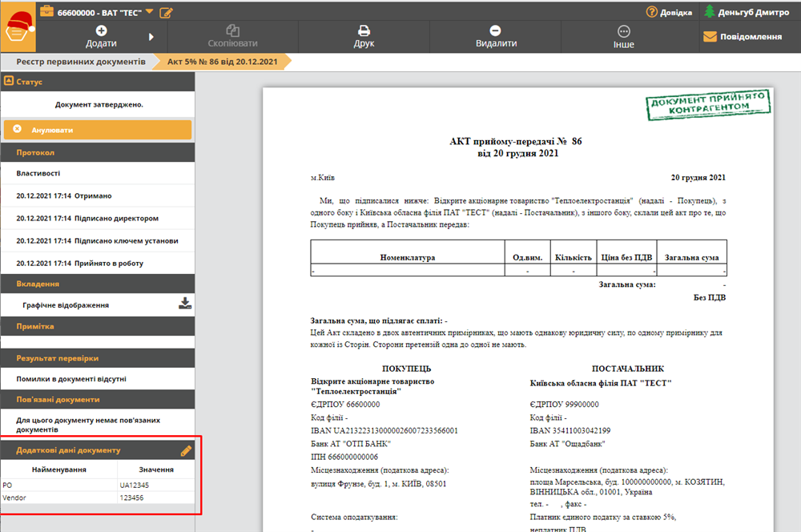This screenshot has height=532, width=801.
Task: Click the IBAN 35411003042199 supplier text
Action: pyautogui.click(x=570, y=431)
